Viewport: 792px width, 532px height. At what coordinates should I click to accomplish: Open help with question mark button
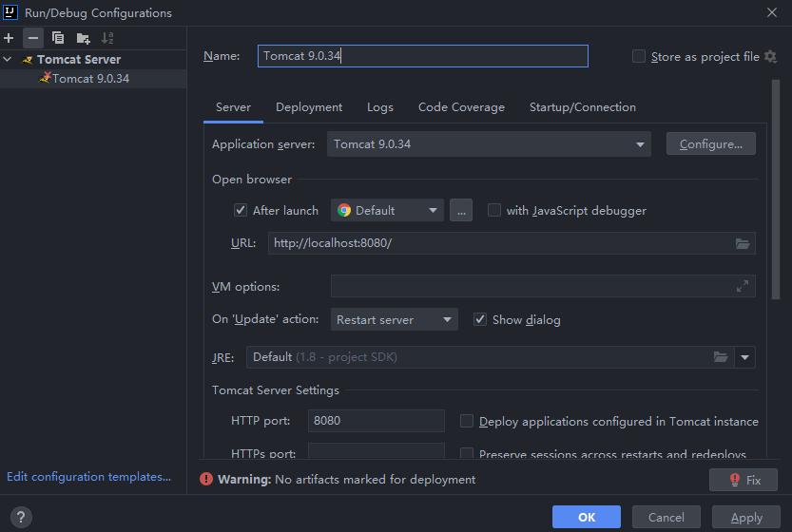21,517
